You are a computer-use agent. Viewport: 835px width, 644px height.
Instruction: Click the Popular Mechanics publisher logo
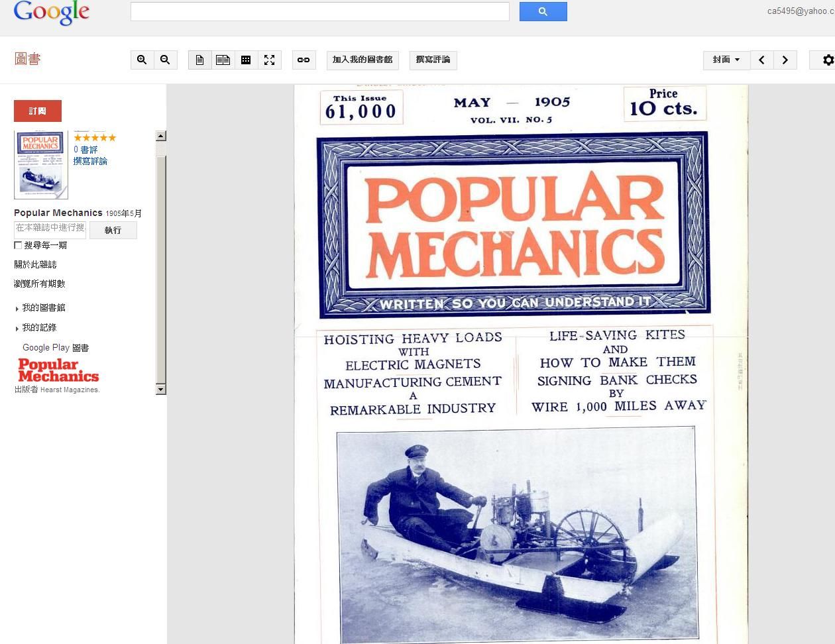[58, 370]
